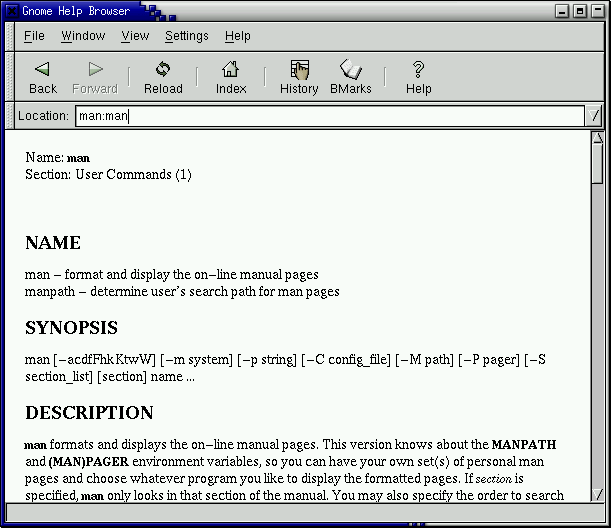This screenshot has width=611, height=528.
Task: Expand the Location history dropdown arrow
Action: coord(595,116)
